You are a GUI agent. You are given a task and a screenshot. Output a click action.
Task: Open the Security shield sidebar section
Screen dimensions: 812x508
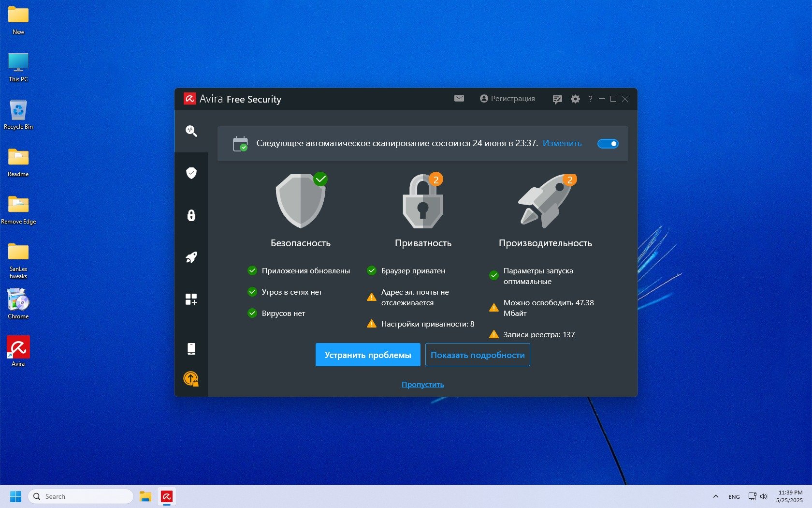[x=191, y=173]
